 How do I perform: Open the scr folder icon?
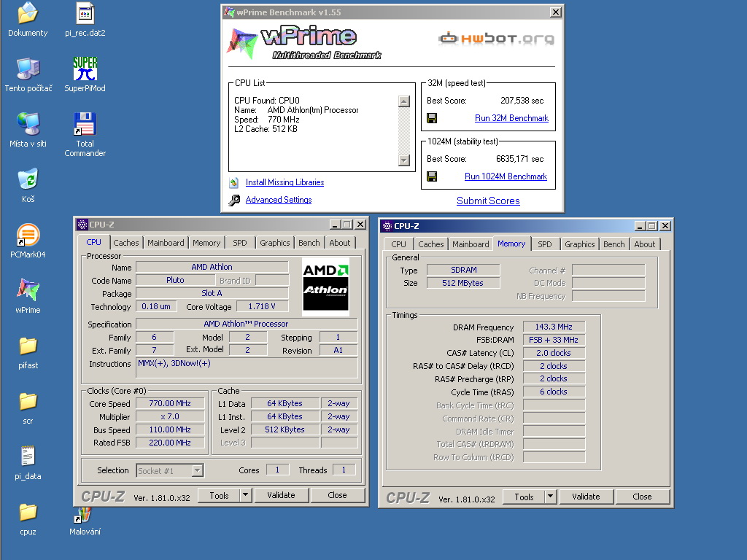click(28, 402)
